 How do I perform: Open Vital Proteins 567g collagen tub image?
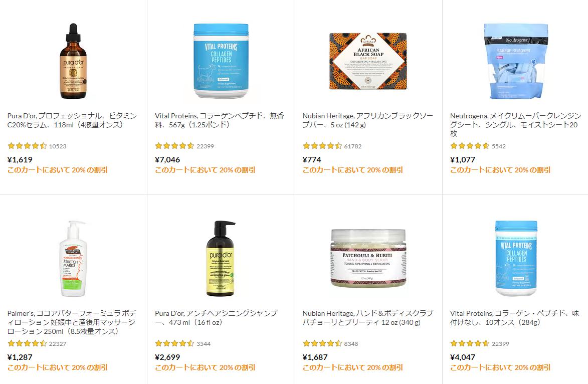click(221, 61)
